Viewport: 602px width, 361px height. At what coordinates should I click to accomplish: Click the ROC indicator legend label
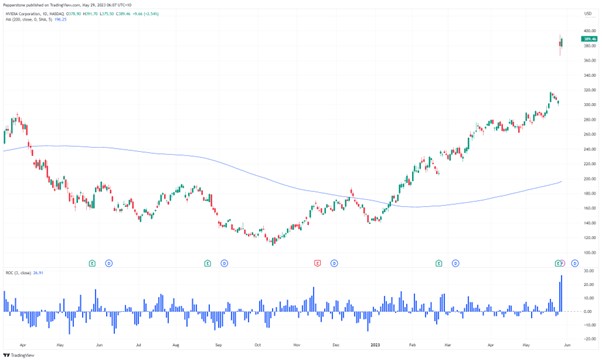[x=18, y=273]
